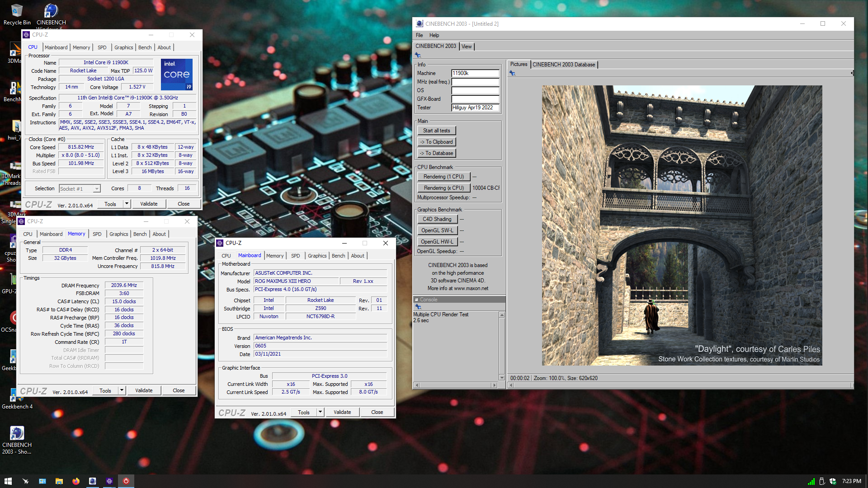Open the Mainboard tab in the CPU-Z CPU window
This screenshot has height=488, width=868.
coord(56,47)
